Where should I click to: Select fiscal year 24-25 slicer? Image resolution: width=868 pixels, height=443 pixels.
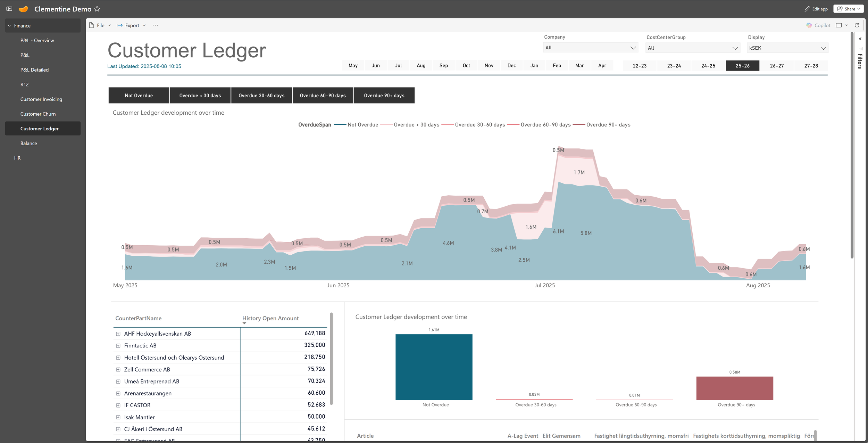tap(708, 66)
